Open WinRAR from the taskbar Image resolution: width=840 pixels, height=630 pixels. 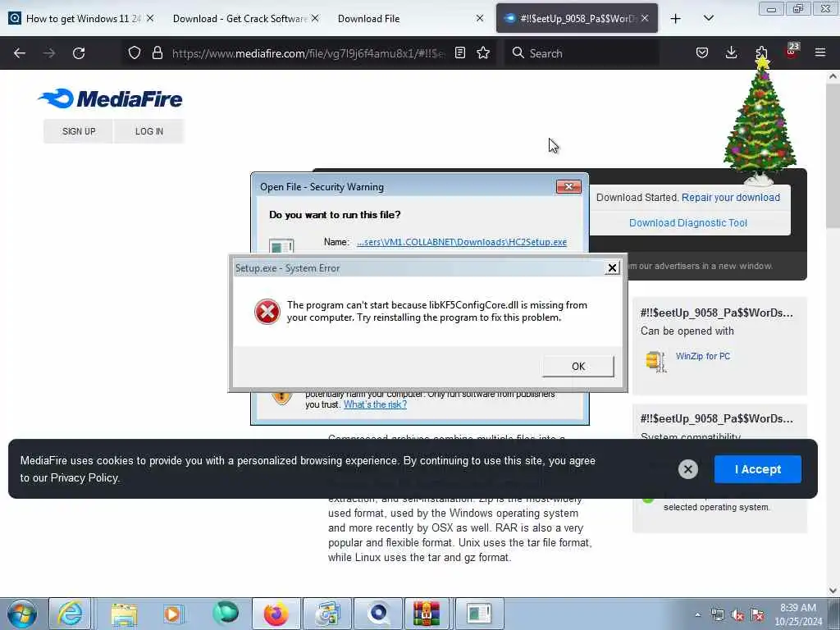point(427,614)
